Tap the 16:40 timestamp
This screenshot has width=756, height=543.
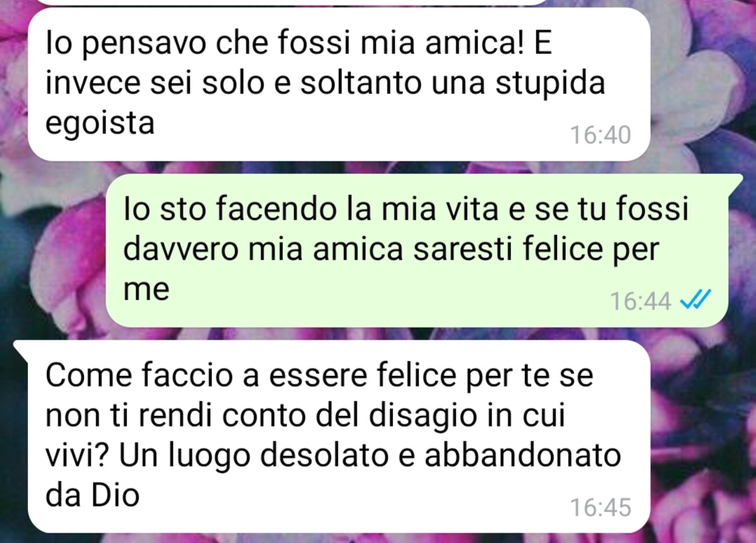600,135
